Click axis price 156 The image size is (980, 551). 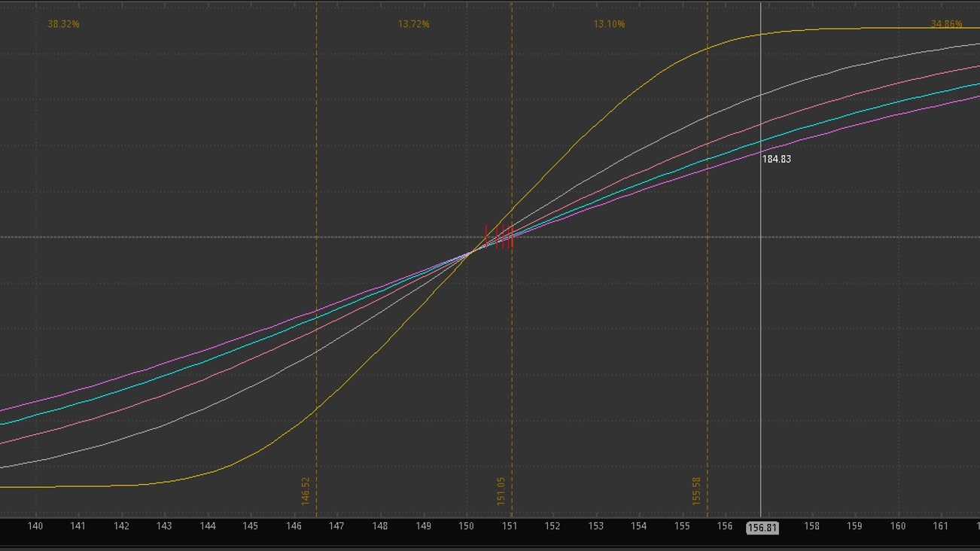725,526
